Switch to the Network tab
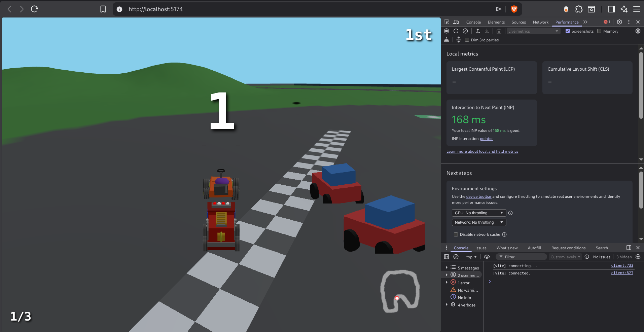 [540, 22]
